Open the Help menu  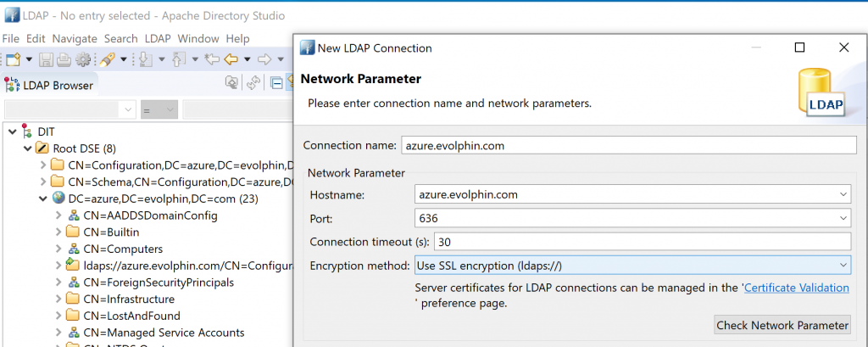click(x=238, y=38)
